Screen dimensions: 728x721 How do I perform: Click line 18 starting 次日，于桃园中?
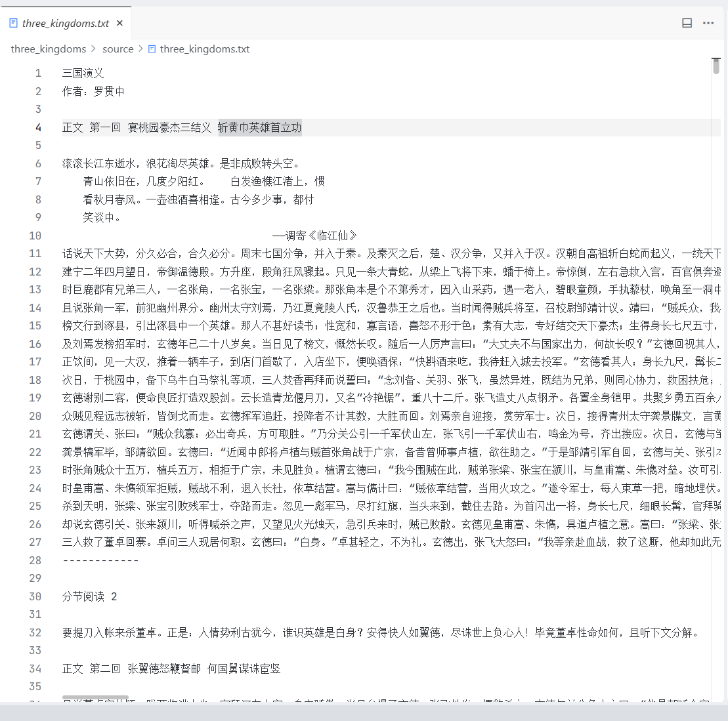click(x=391, y=379)
